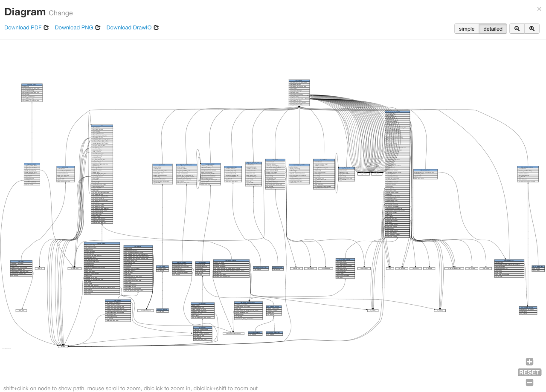Download the diagram as PNG
The width and height of the screenshot is (546, 392).
78,28
